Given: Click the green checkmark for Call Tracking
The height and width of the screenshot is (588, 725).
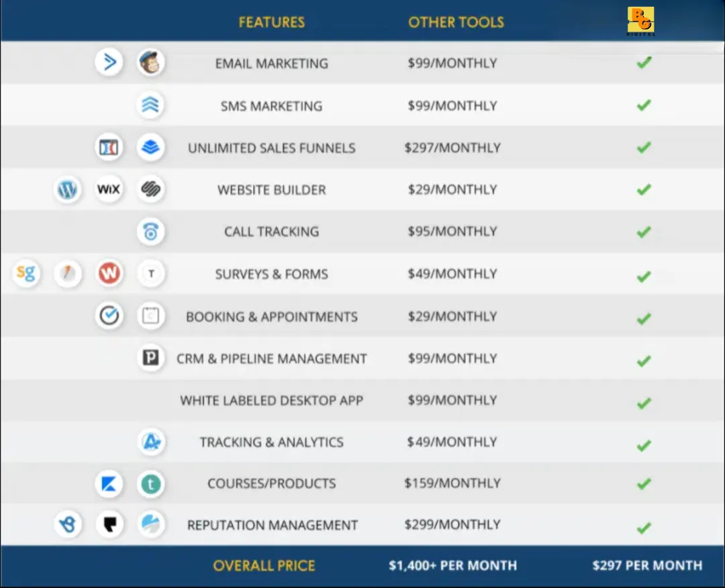Looking at the screenshot, I should click(644, 232).
